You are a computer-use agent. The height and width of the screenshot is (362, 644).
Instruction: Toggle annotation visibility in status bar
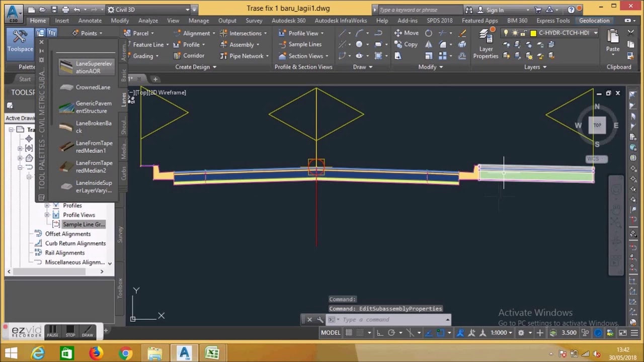[x=461, y=333]
